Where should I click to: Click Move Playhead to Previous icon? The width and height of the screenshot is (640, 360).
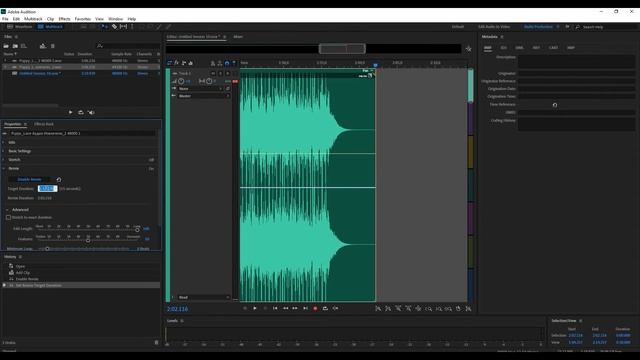(x=275, y=309)
